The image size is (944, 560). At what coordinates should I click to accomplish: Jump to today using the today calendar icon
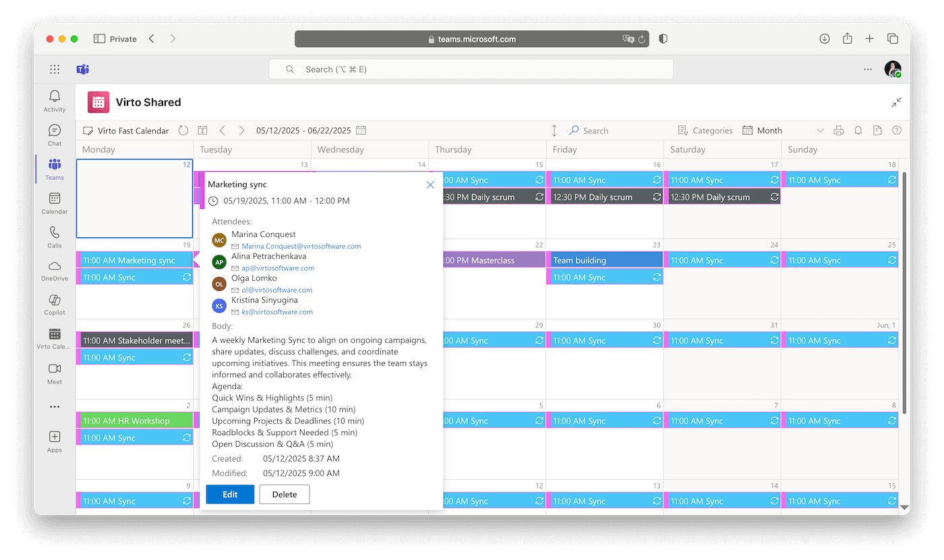click(x=202, y=130)
